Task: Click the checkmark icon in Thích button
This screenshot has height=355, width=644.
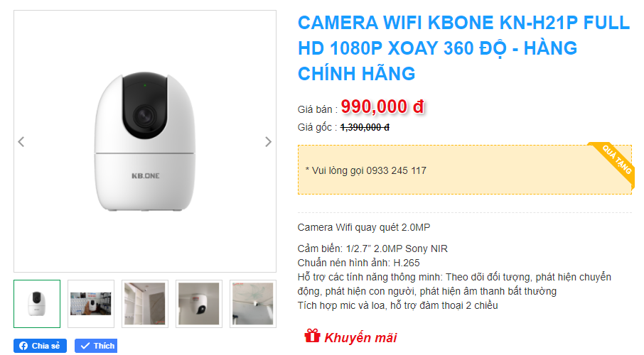Action: coord(85,346)
